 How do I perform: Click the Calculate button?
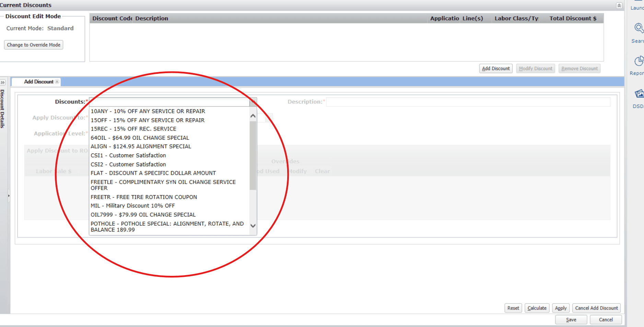coord(537,308)
